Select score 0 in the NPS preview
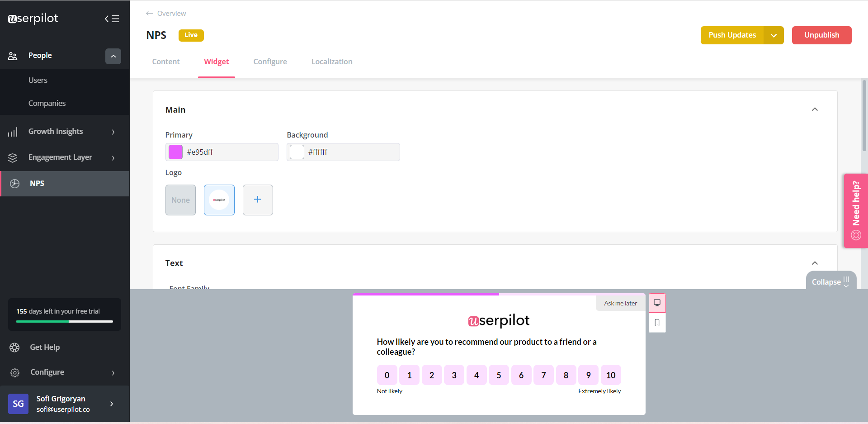868x424 pixels. tap(387, 375)
